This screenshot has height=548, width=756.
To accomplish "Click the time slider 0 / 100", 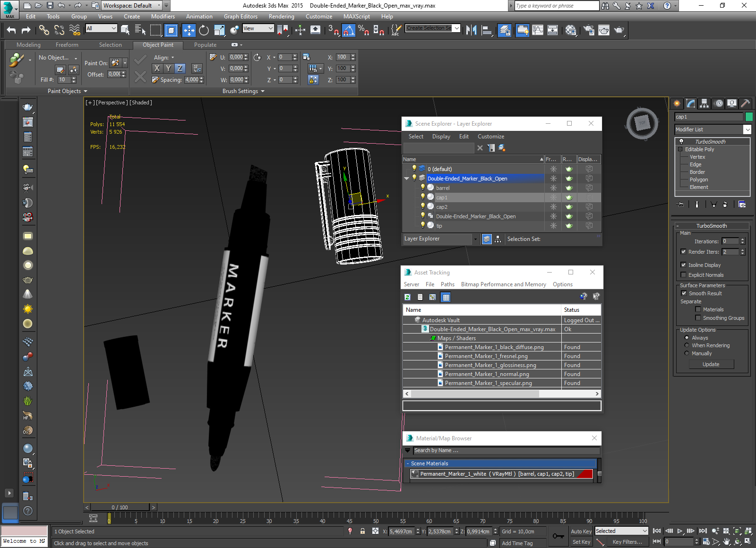I will tap(120, 507).
